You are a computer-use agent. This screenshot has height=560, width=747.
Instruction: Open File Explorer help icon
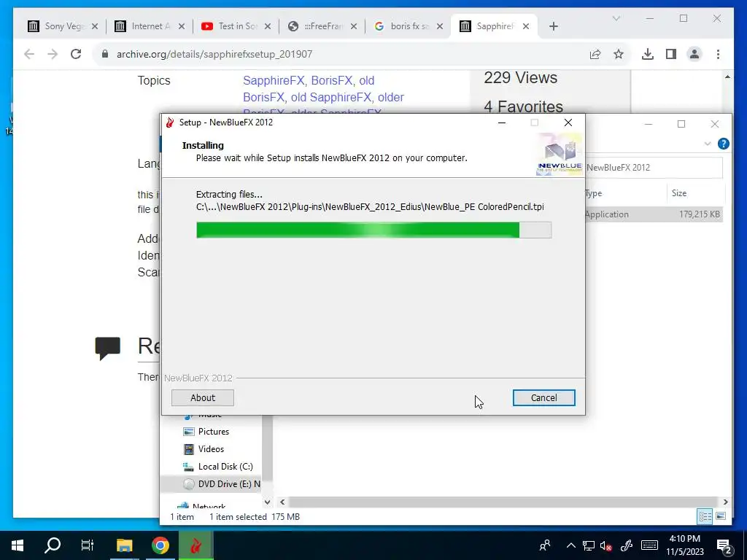tap(723, 144)
